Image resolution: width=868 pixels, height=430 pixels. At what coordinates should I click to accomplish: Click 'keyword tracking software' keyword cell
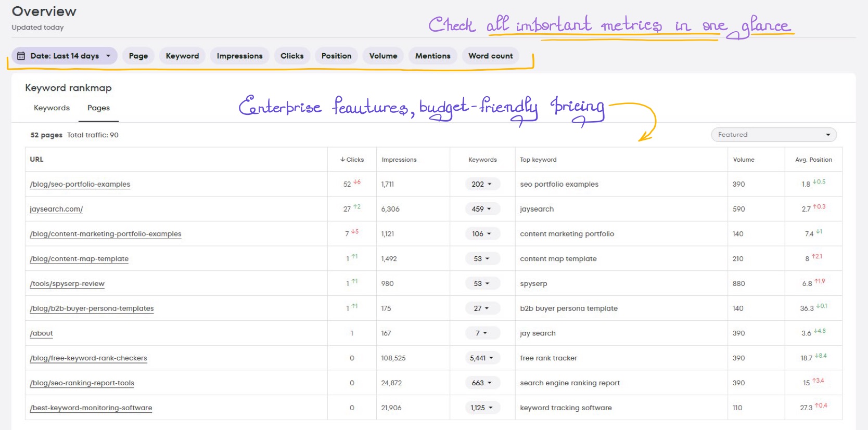(x=566, y=408)
